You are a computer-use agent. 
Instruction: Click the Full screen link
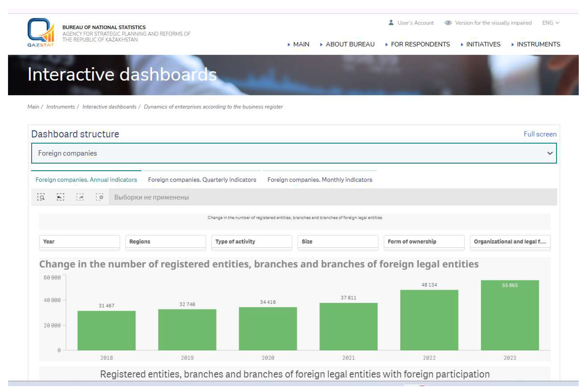click(x=540, y=134)
